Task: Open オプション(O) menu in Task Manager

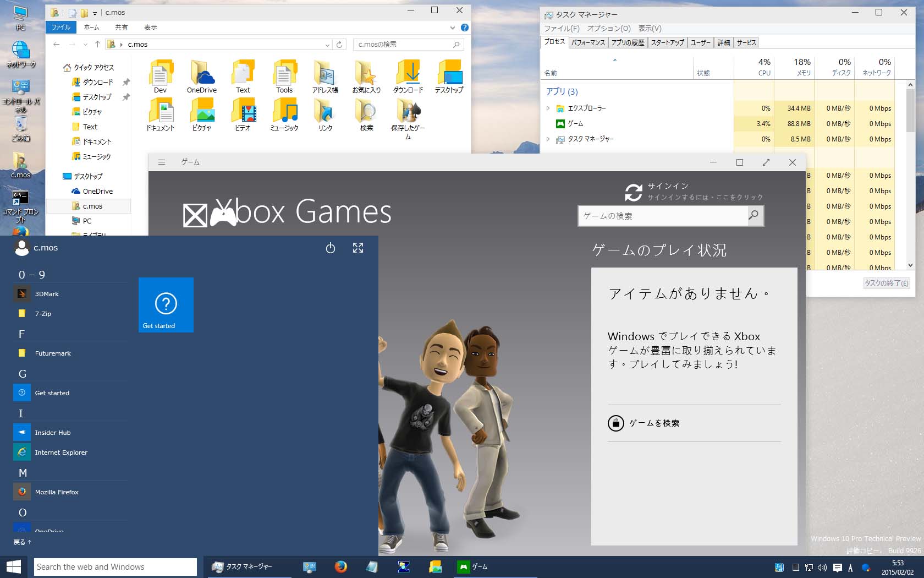Action: [609, 29]
